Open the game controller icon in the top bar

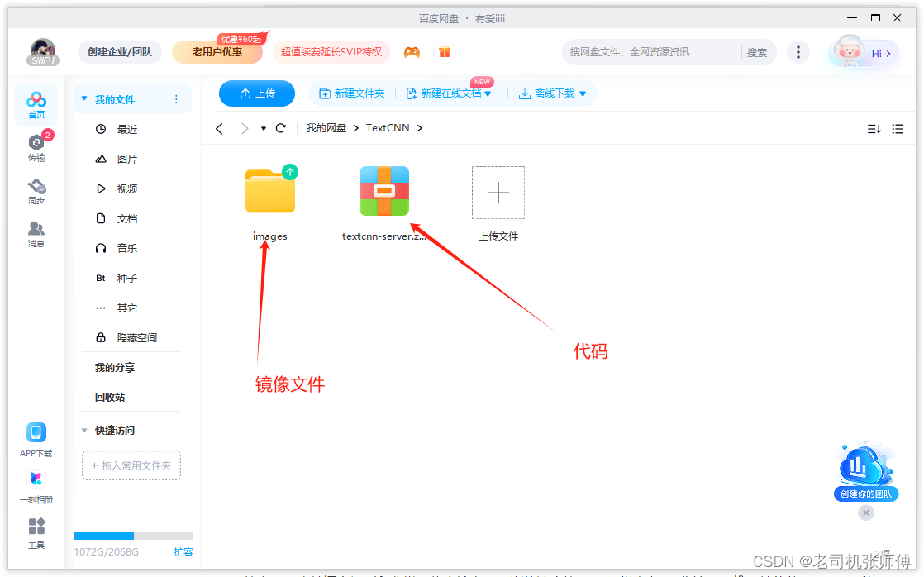click(x=412, y=51)
